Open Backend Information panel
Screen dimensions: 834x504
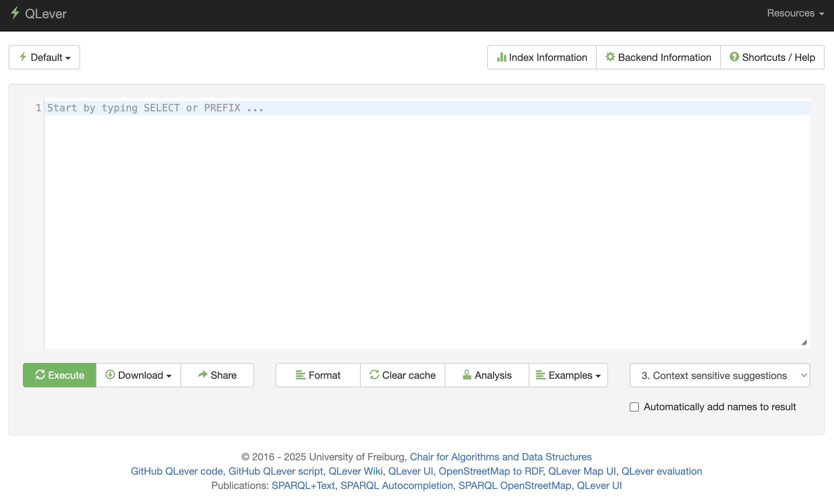[x=658, y=57]
